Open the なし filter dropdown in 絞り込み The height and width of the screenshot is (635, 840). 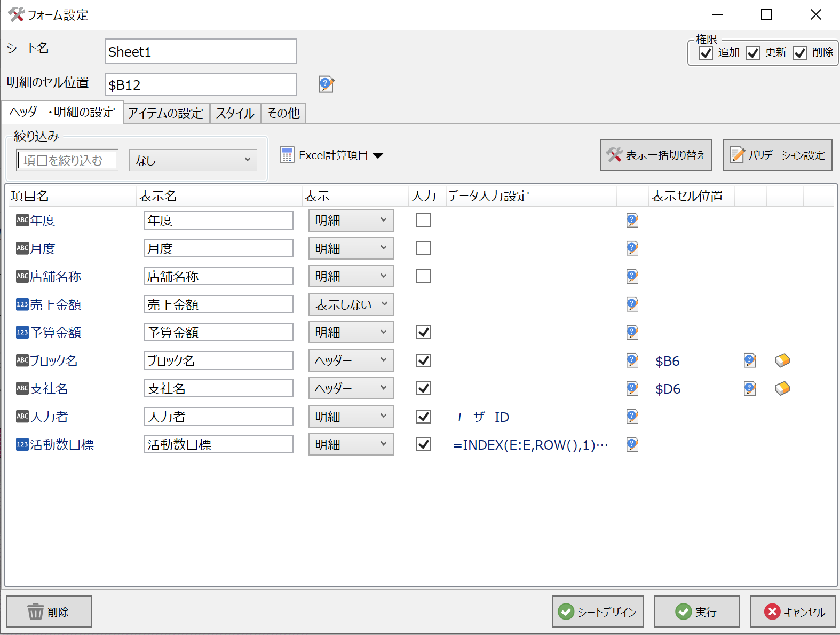point(193,160)
